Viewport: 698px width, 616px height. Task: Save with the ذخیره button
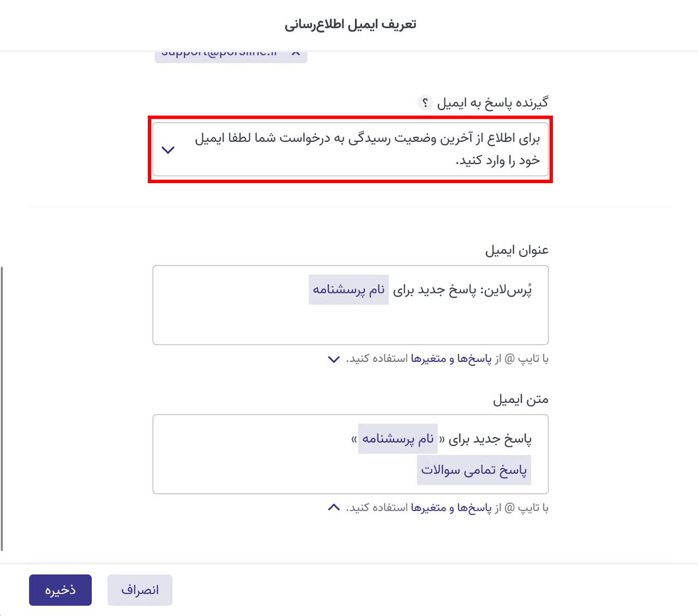click(60, 590)
